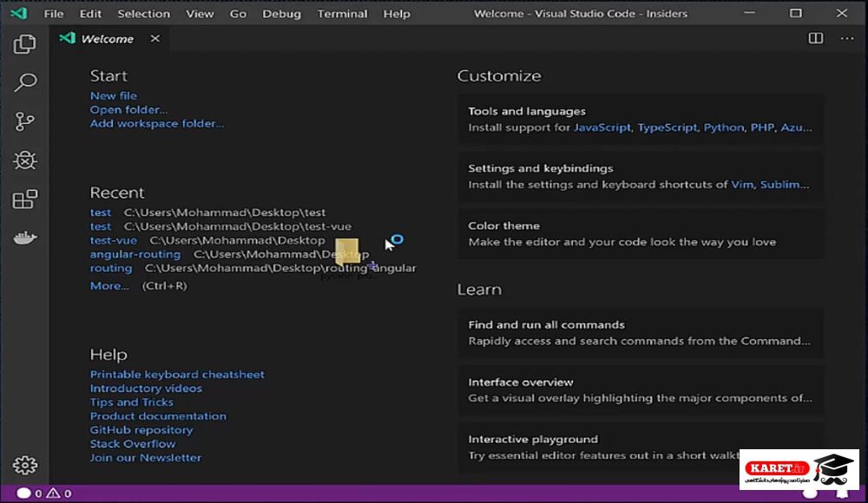Click the warnings count in status bar

tap(59, 493)
